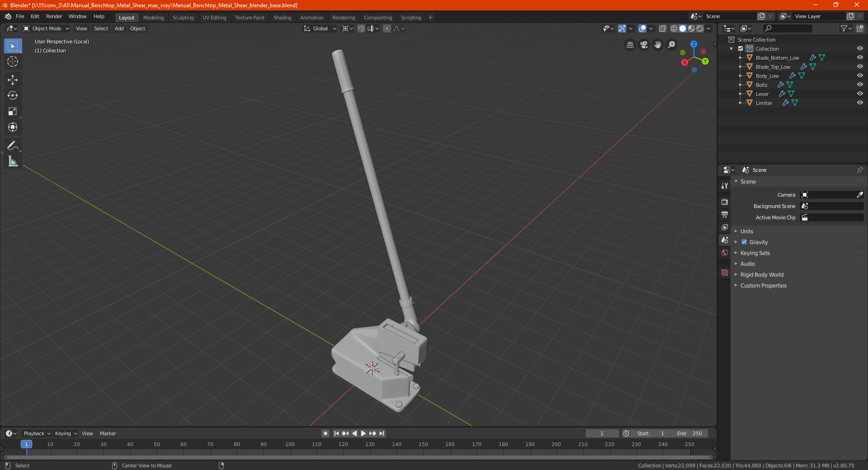Image resolution: width=868 pixels, height=470 pixels.
Task: Choose the Move tool
Action: pos(13,80)
